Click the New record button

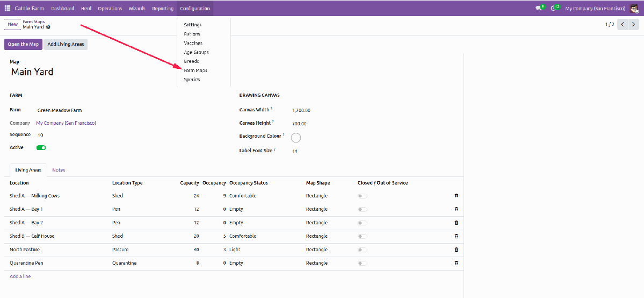[x=13, y=24]
